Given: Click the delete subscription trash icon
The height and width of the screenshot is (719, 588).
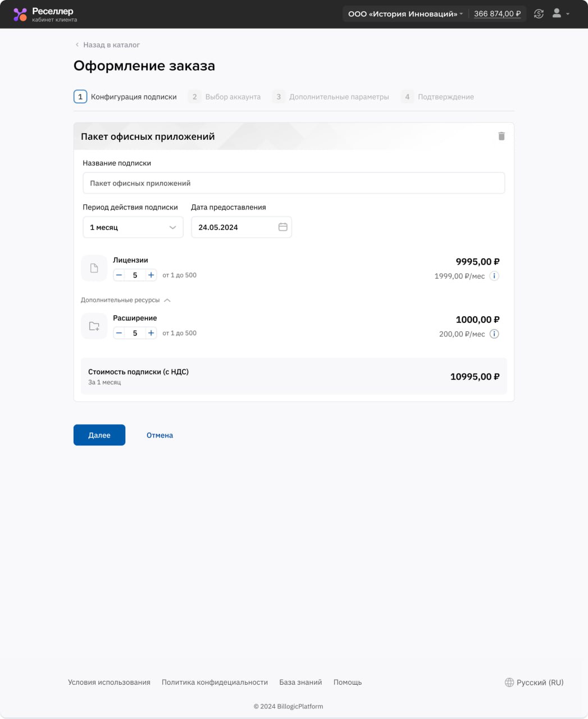Looking at the screenshot, I should coord(502,136).
